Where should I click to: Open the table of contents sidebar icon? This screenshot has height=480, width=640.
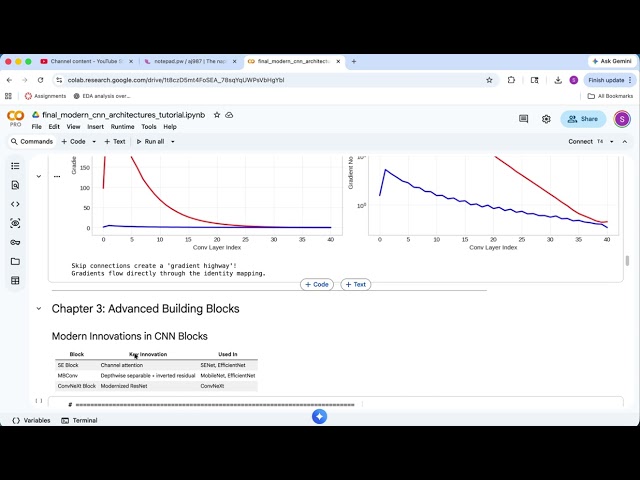pos(15,166)
